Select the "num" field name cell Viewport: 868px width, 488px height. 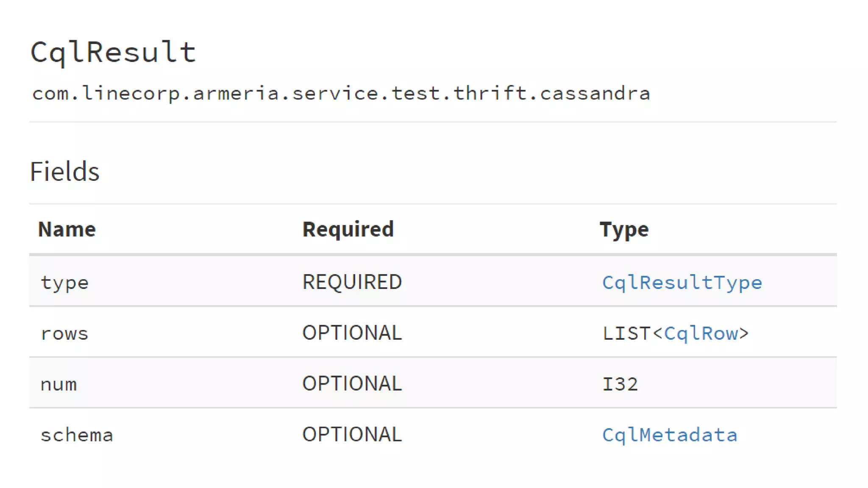pos(58,385)
